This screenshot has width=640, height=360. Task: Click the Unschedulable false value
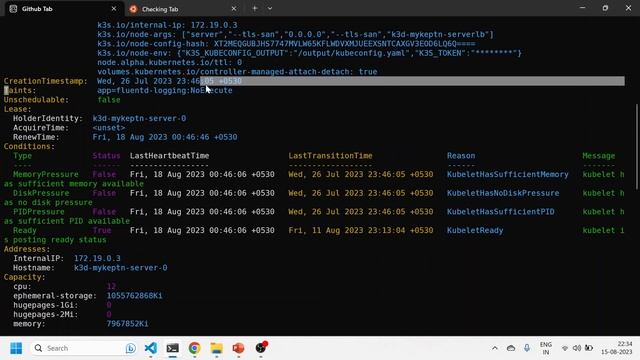click(x=109, y=100)
